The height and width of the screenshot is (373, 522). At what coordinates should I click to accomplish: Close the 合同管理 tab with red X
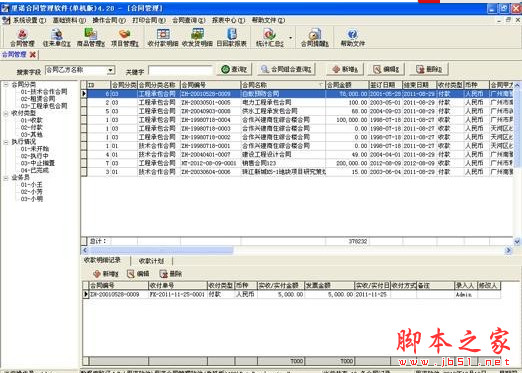pos(33,54)
